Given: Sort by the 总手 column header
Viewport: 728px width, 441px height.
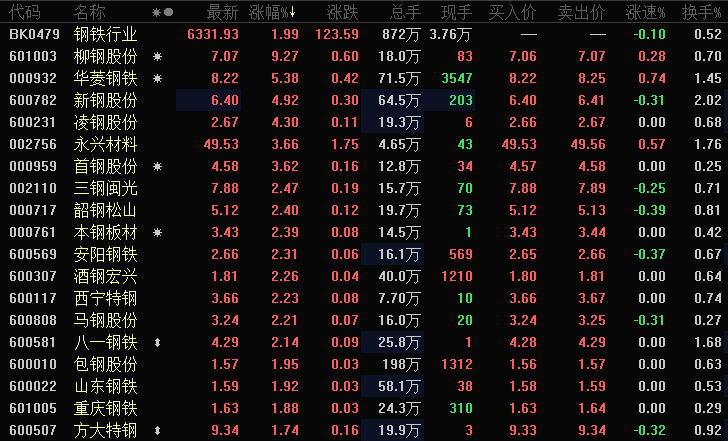Looking at the screenshot, I should tap(405, 13).
